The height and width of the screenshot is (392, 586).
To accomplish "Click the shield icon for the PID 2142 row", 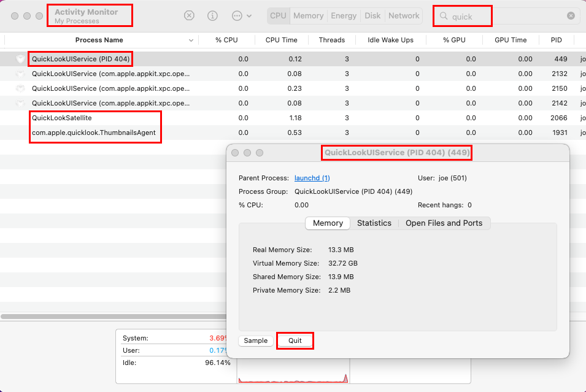I will point(20,103).
